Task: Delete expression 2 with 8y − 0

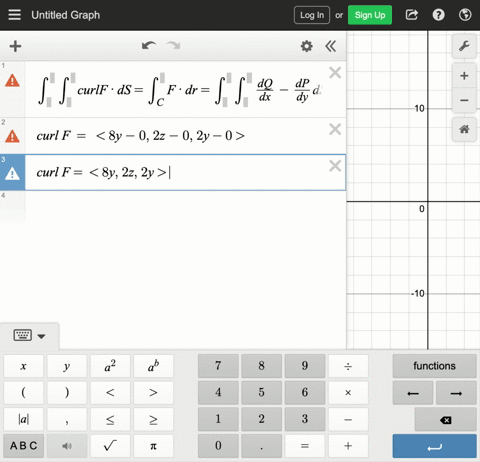Action: pos(335,129)
